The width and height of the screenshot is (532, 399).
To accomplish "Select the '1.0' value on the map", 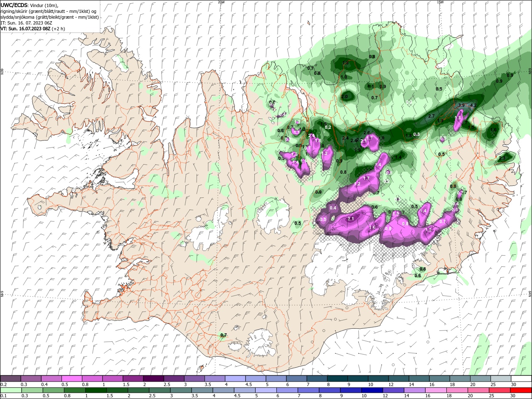I will pyautogui.click(x=344, y=77).
